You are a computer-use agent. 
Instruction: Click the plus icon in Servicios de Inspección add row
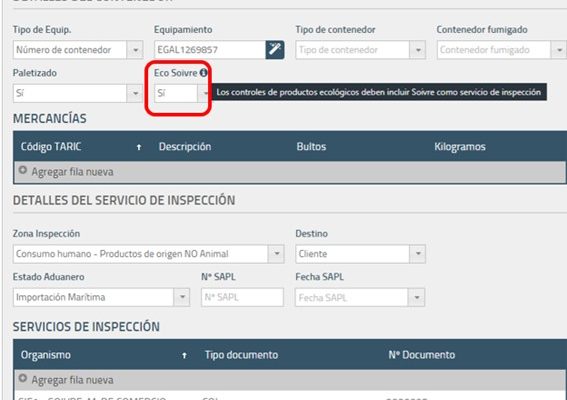point(23,378)
